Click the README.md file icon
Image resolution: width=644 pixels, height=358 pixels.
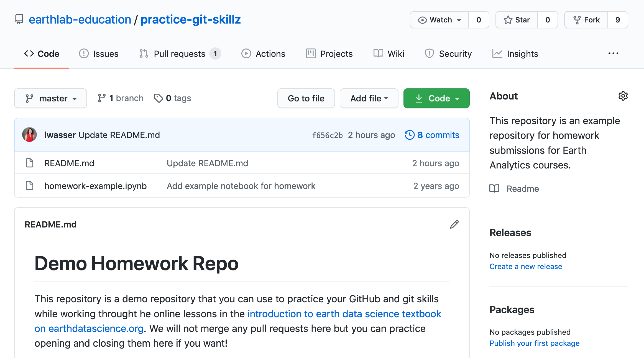[30, 163]
